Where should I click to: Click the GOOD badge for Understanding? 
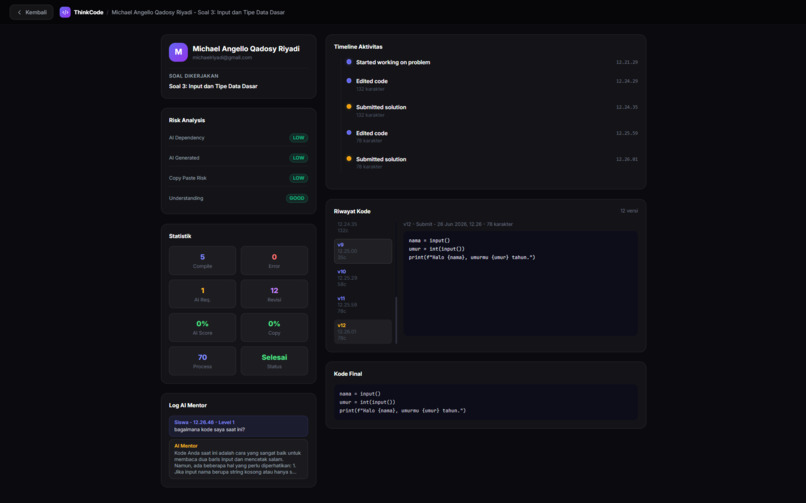click(x=297, y=198)
